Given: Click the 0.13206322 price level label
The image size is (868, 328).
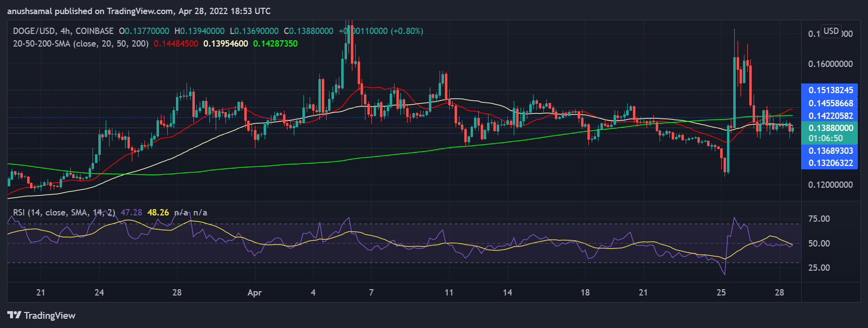Looking at the screenshot, I should [x=830, y=163].
